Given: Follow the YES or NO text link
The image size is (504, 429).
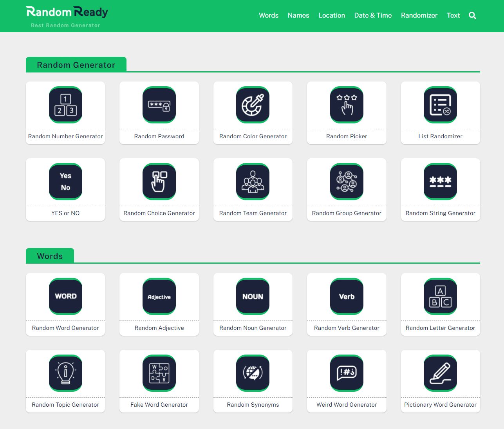Looking at the screenshot, I should tap(65, 213).
